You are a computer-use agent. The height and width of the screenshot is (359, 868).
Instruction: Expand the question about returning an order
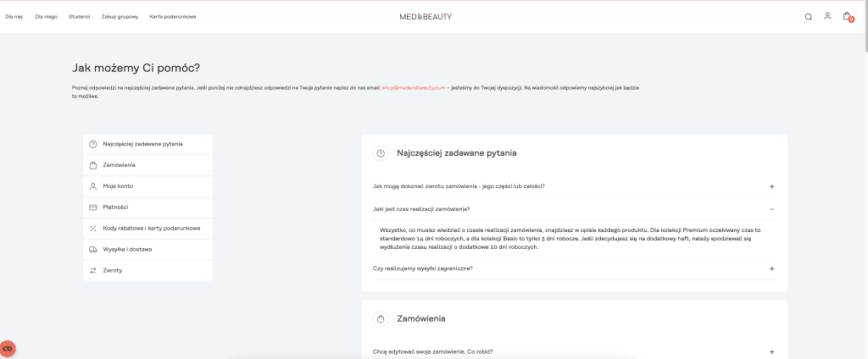771,186
